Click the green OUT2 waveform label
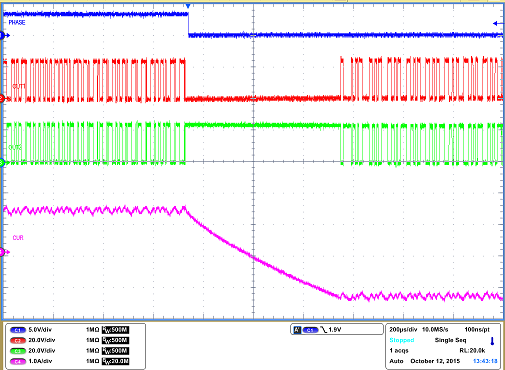The width and height of the screenshot is (505, 370). click(15, 147)
